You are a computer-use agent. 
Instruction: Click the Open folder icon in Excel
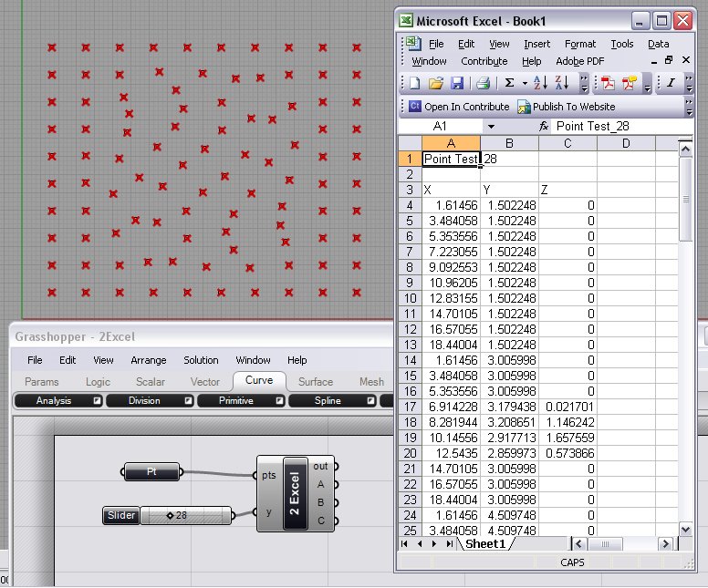(436, 83)
